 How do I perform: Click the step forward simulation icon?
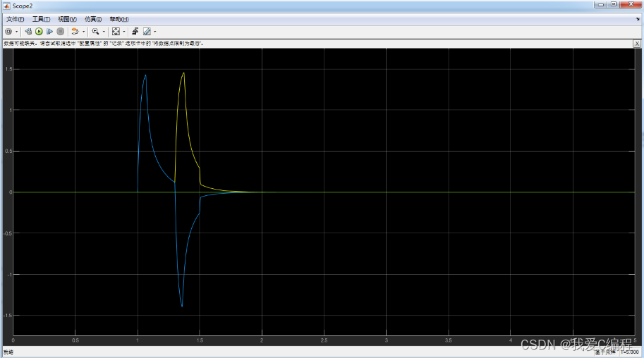[x=49, y=31]
